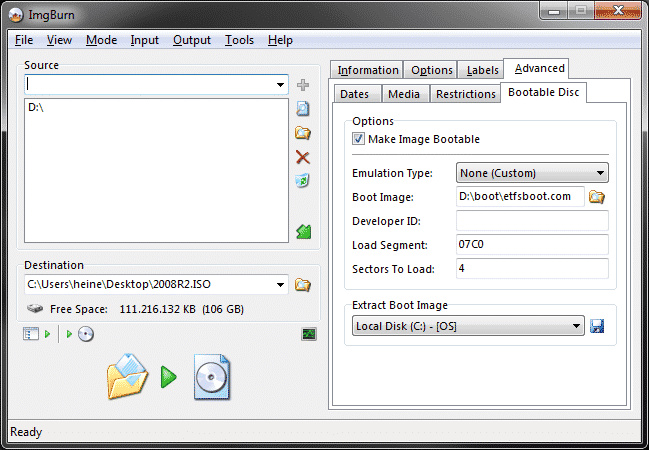
Task: Remove selected source with the red X
Action: point(303,157)
